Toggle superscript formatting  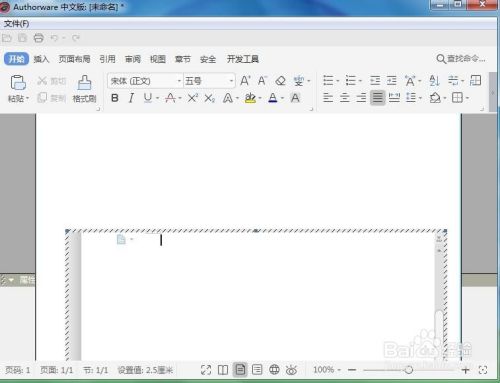tap(193, 98)
